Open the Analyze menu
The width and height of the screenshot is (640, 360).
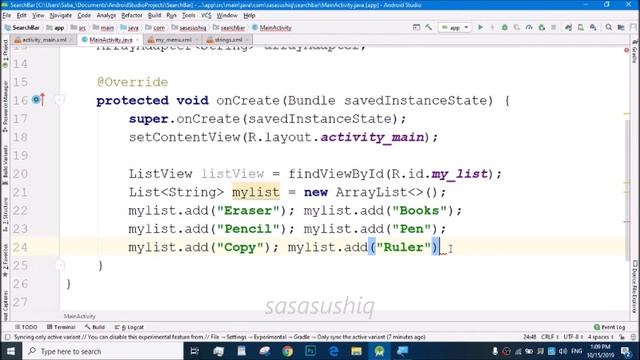(106, 16)
